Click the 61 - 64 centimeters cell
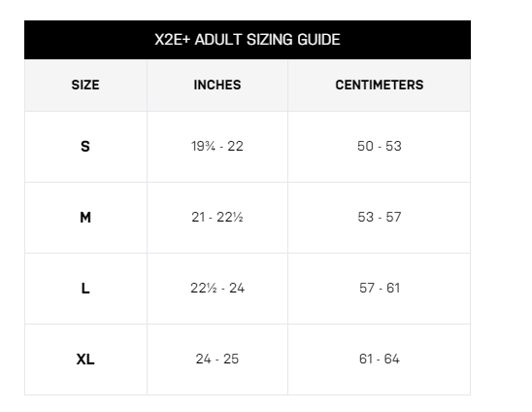532x412 pixels. 380,360
